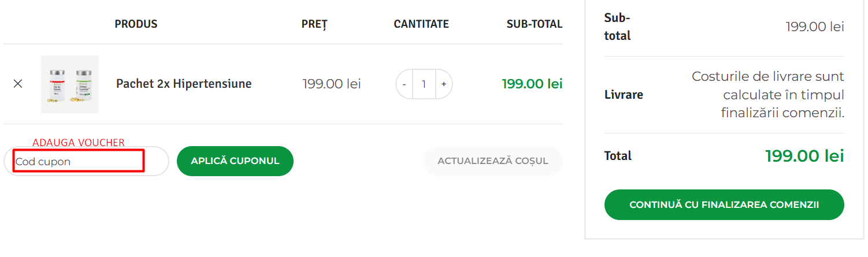
Task: Focus the Cod cupon input field
Action: pyautogui.click(x=79, y=161)
